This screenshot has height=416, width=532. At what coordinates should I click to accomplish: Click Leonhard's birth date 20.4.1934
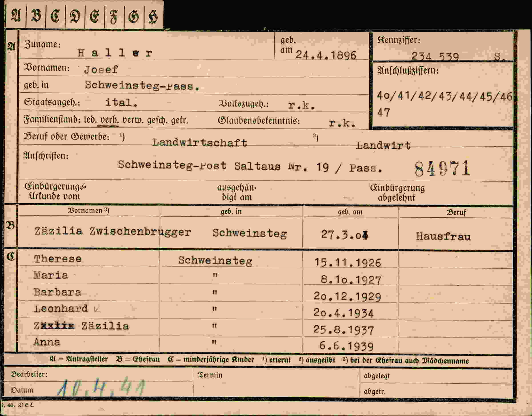point(344,313)
